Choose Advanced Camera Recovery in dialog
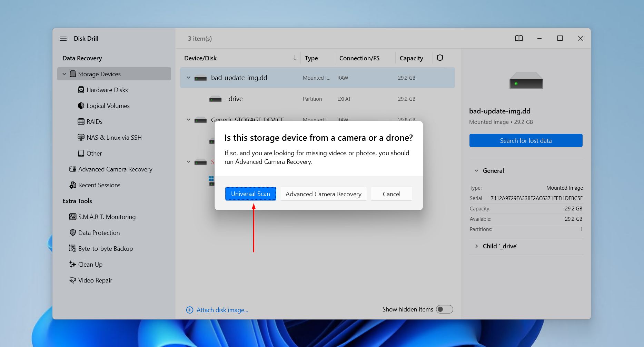This screenshot has height=347, width=644. tap(323, 194)
